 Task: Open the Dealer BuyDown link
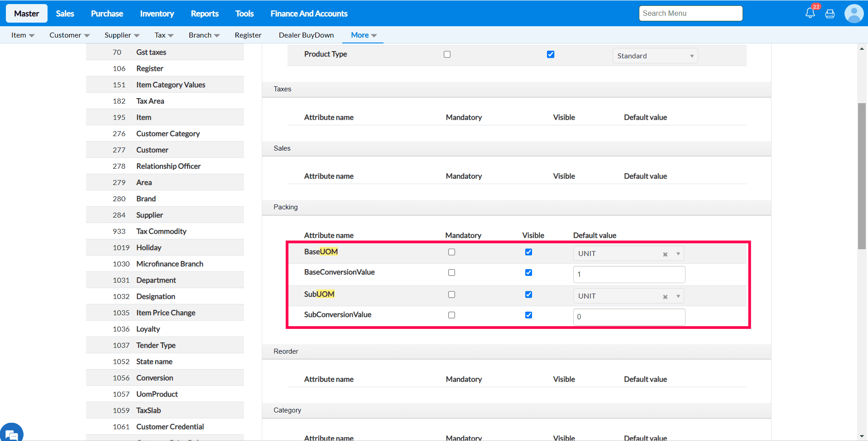(306, 35)
